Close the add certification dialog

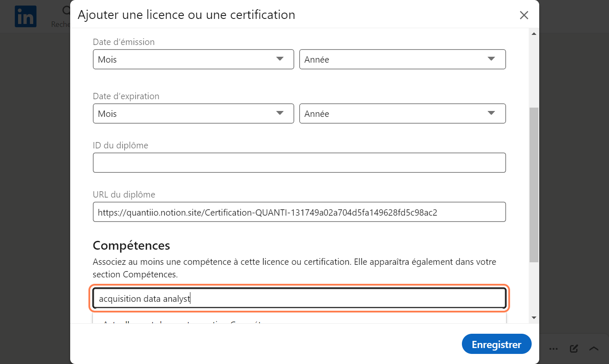524,15
